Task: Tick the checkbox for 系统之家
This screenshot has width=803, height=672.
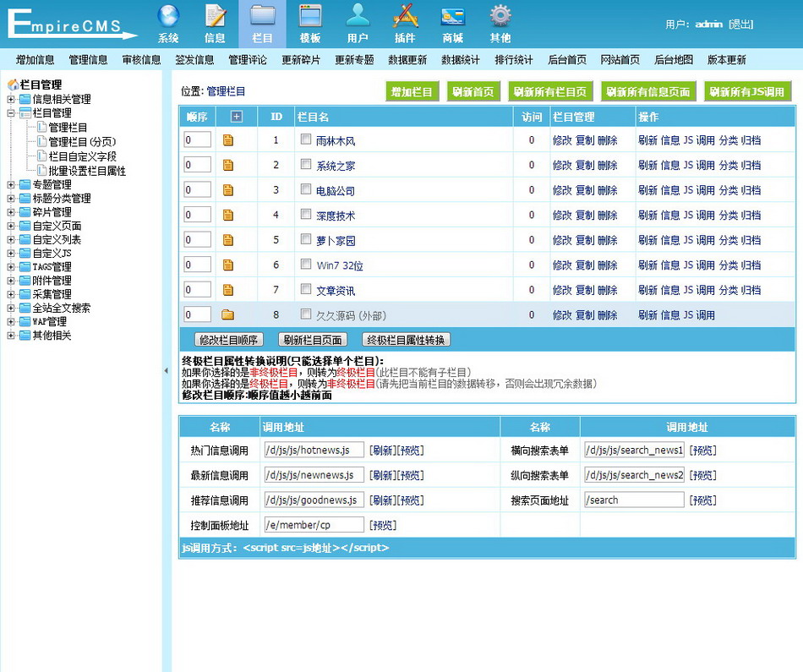Action: pyautogui.click(x=306, y=164)
